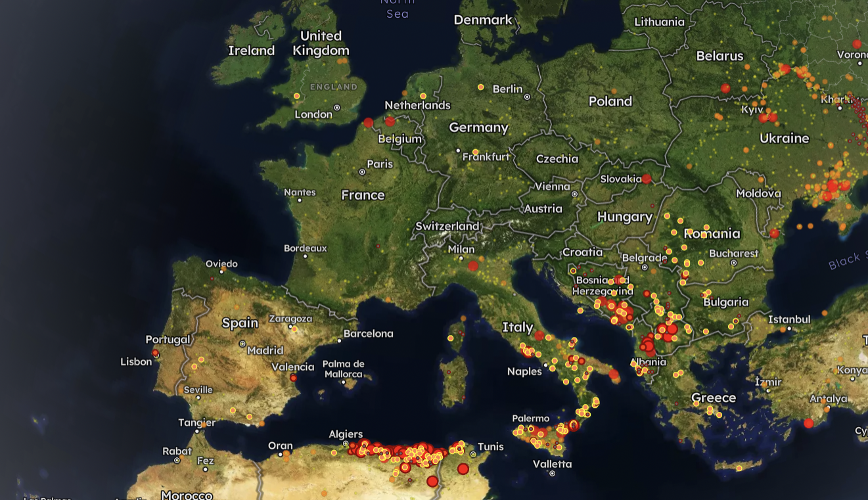868x500 pixels.
Task: Click the Bordeaux city label
Action: point(305,248)
